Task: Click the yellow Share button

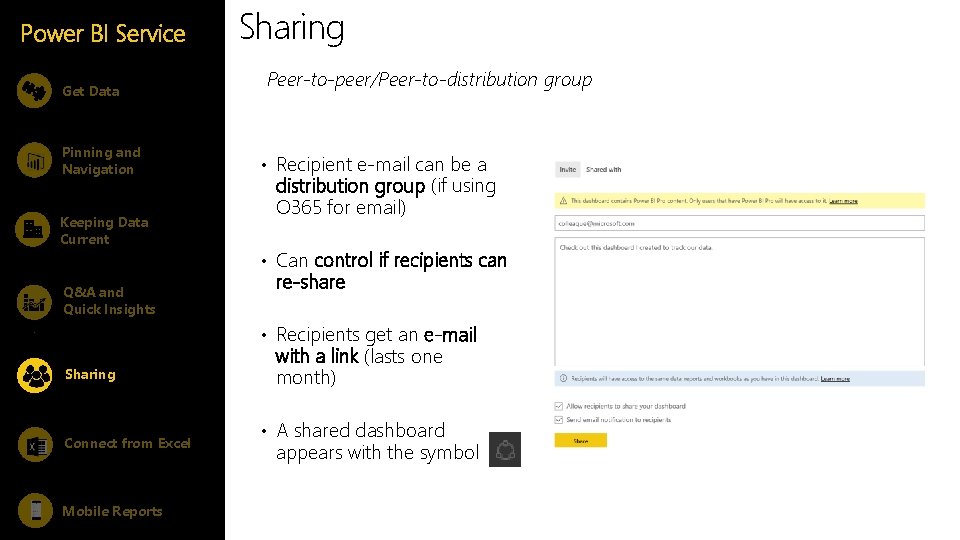Action: click(x=580, y=440)
